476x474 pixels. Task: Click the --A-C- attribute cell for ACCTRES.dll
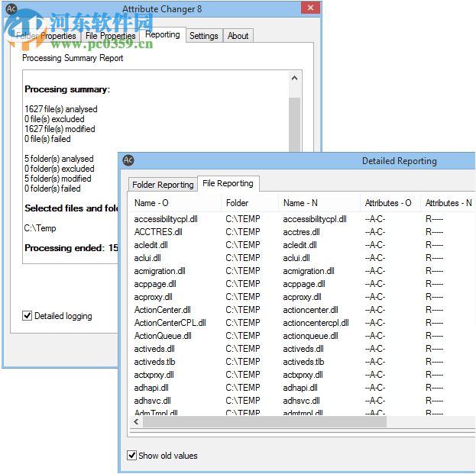[375, 232]
